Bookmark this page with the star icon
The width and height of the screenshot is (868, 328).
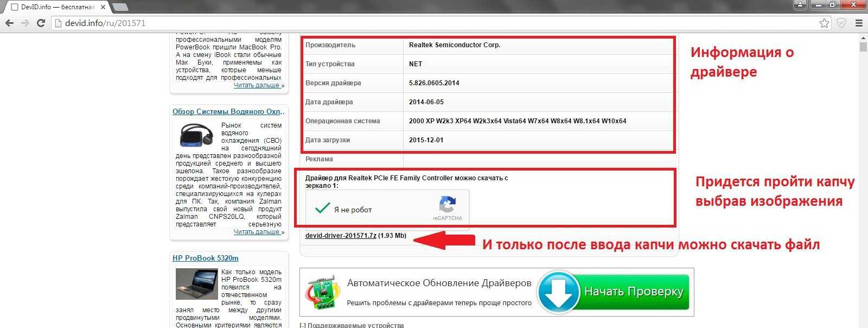tap(824, 23)
